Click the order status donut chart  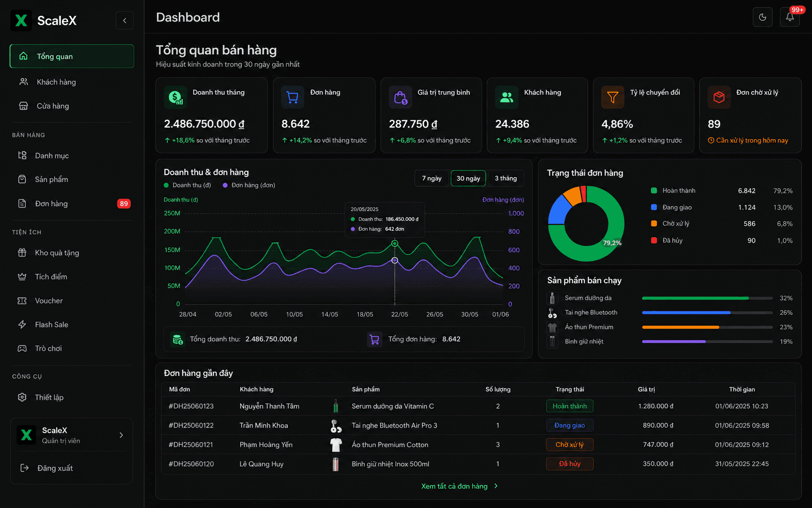point(586,224)
